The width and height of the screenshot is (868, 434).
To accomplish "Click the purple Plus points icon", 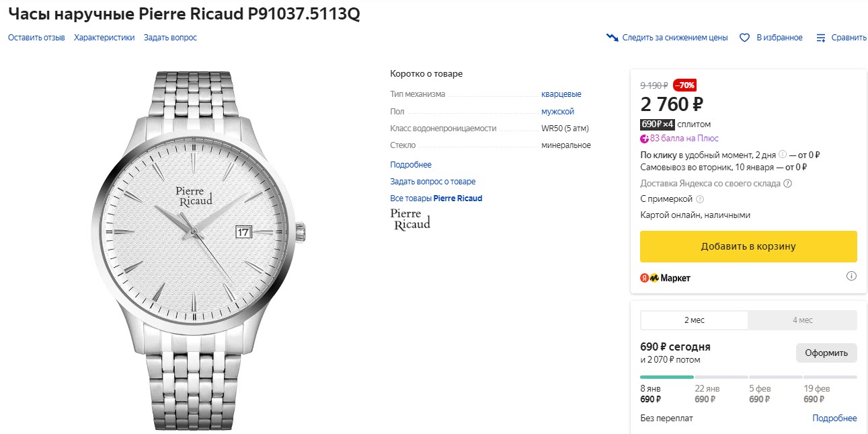I will point(644,139).
